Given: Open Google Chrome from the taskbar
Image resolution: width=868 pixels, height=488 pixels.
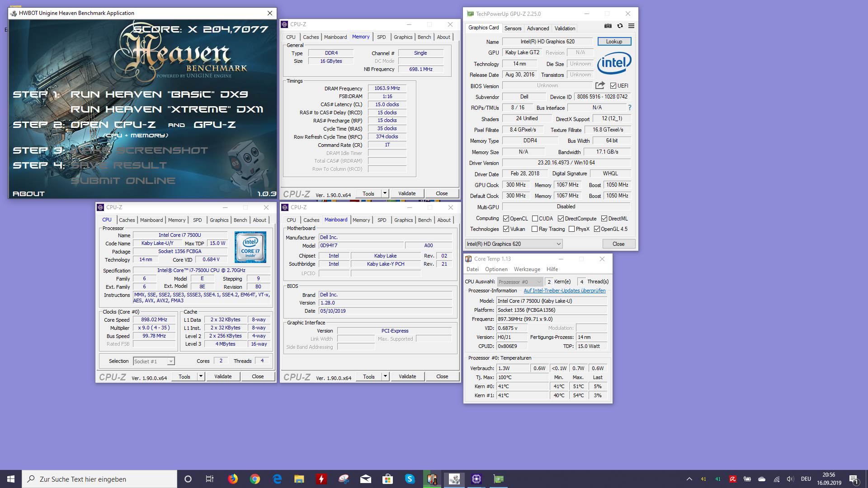Looking at the screenshot, I should (x=255, y=479).
